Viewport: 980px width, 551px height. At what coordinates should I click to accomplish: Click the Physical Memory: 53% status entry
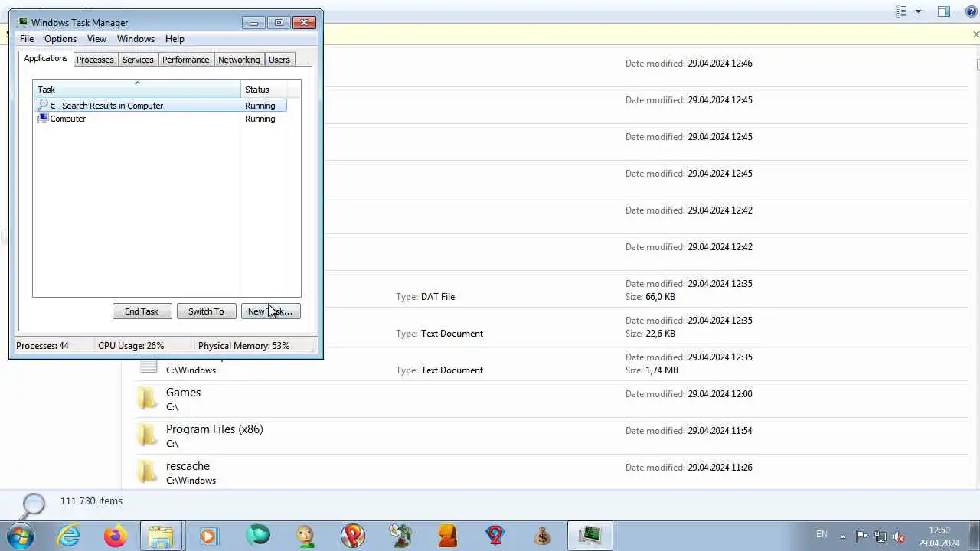coord(243,346)
